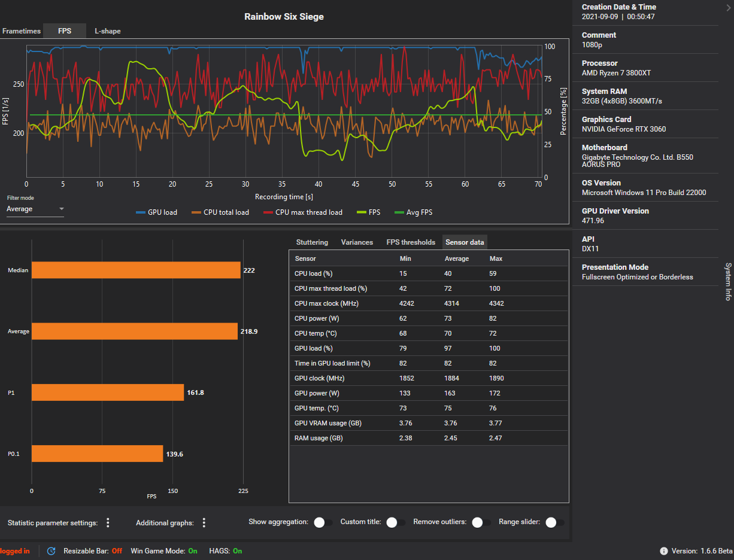Open the Variances tab
The width and height of the screenshot is (734, 560).
point(357,242)
